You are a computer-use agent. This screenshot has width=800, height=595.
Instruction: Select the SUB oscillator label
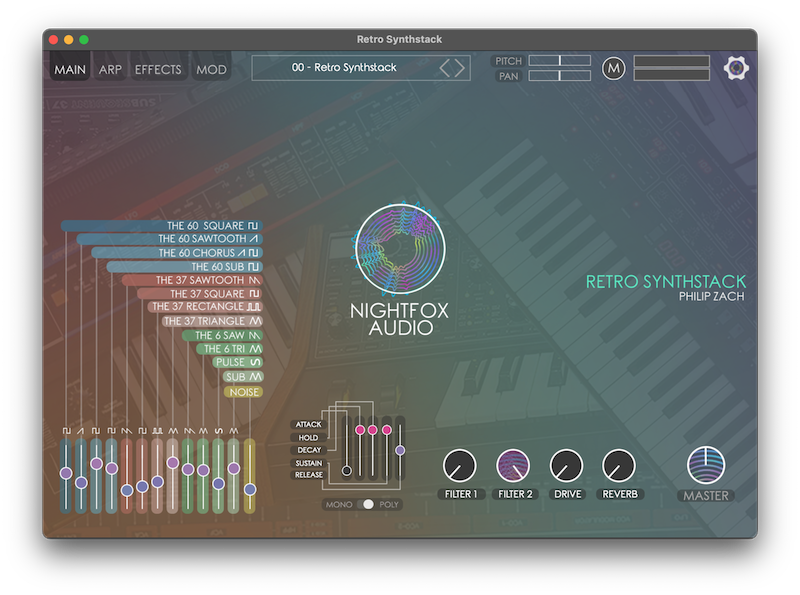tap(243, 377)
